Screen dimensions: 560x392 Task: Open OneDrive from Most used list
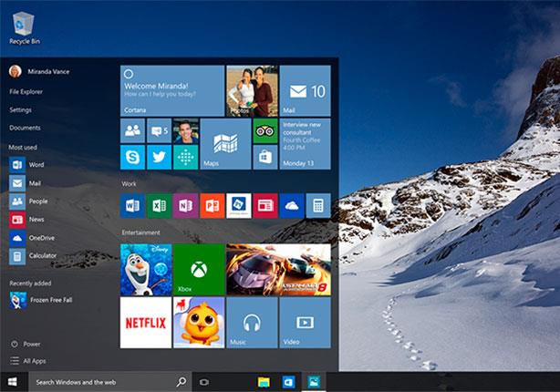point(32,238)
